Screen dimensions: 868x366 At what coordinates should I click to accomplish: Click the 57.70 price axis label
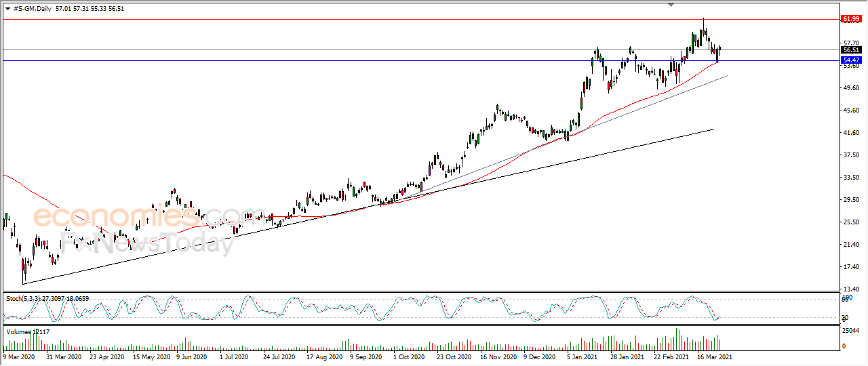[x=850, y=43]
